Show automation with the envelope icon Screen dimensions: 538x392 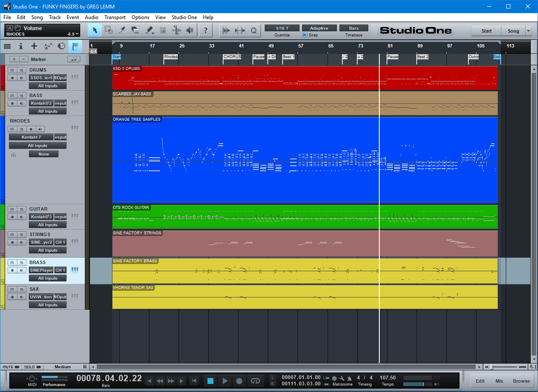(48, 46)
